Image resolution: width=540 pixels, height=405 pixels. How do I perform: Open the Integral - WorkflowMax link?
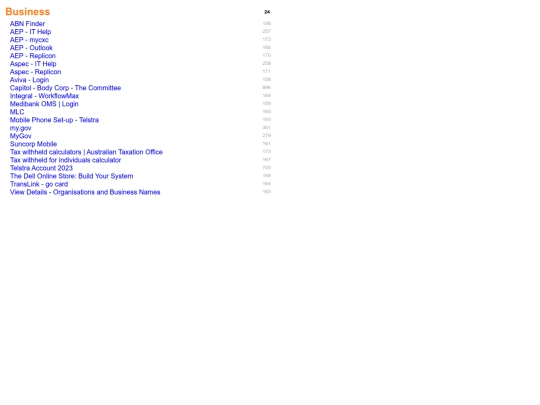pos(44,96)
